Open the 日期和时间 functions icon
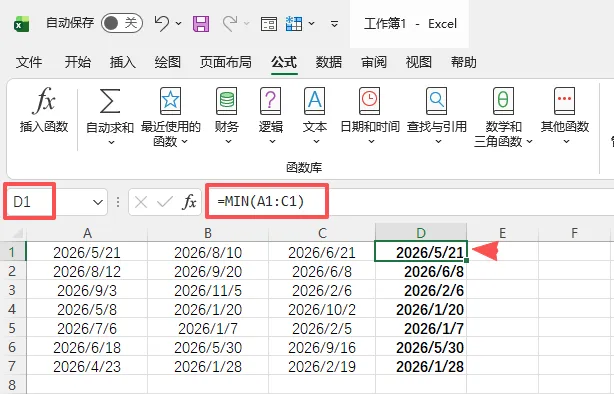 coord(370,101)
